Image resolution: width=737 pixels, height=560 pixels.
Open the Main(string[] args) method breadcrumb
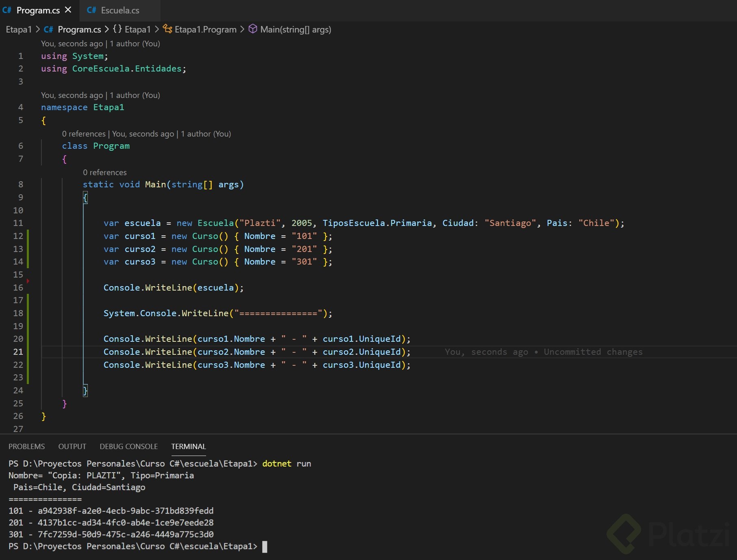point(296,29)
